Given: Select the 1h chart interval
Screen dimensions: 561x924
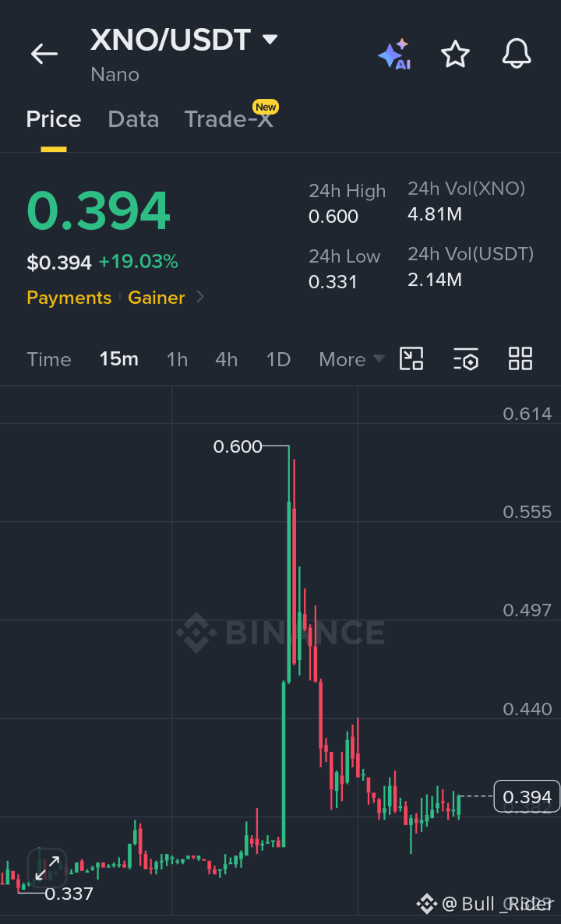Looking at the screenshot, I should [x=177, y=359].
